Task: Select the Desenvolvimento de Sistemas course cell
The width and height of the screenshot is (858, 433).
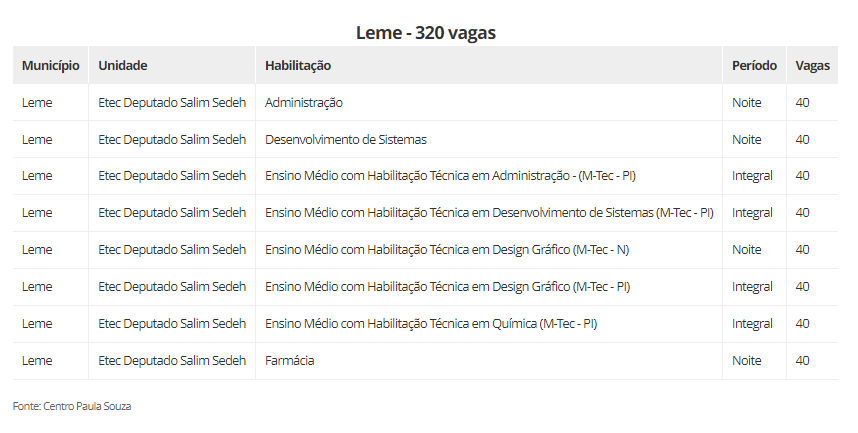Action: 346,139
